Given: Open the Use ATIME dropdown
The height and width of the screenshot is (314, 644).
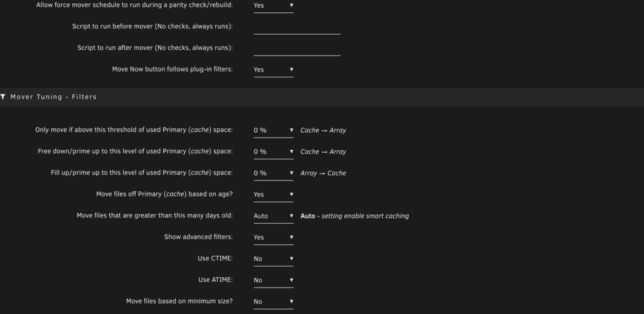Looking at the screenshot, I should pos(274,280).
